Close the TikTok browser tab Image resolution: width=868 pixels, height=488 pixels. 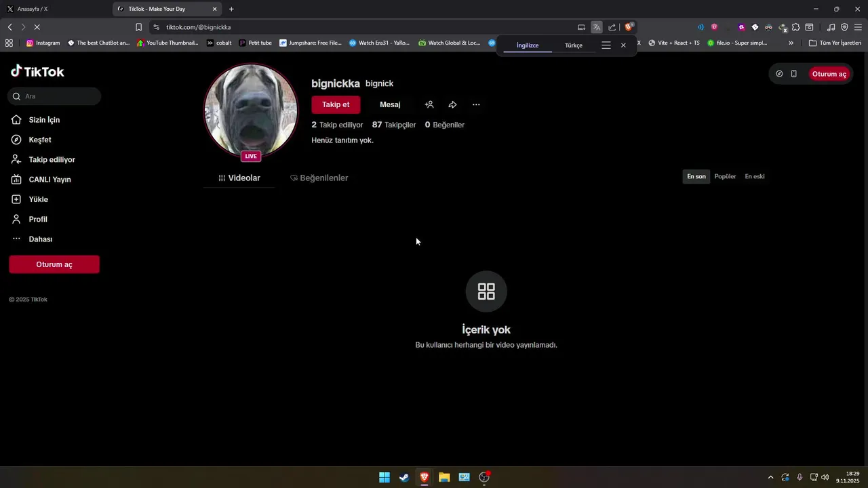[x=215, y=9]
